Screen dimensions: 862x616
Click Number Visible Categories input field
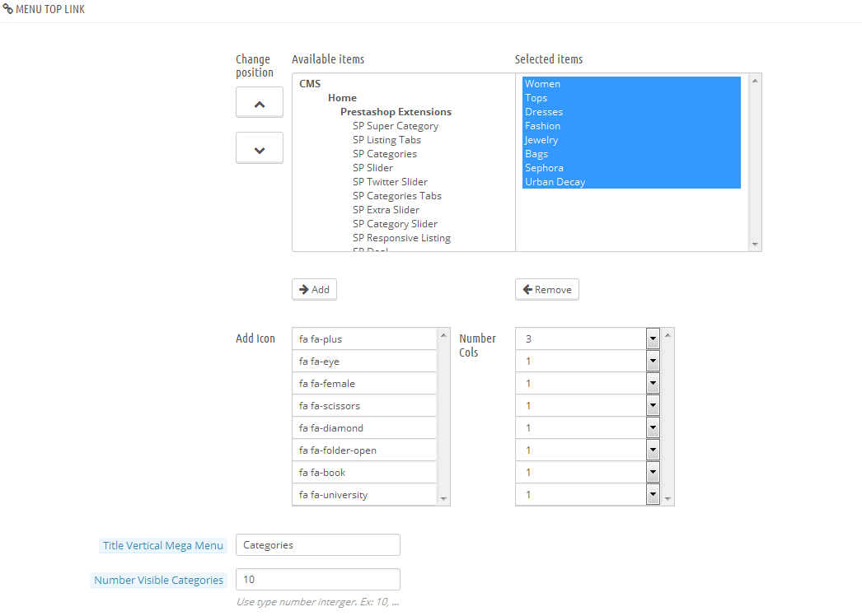coord(318,579)
